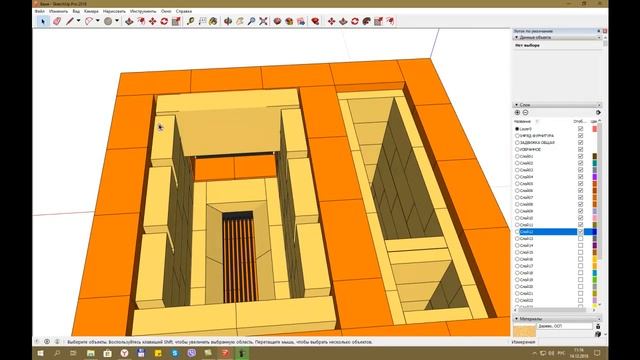Open the Paint Bucket tool
This screenshot has height=360, width=640.
pos(213,21)
